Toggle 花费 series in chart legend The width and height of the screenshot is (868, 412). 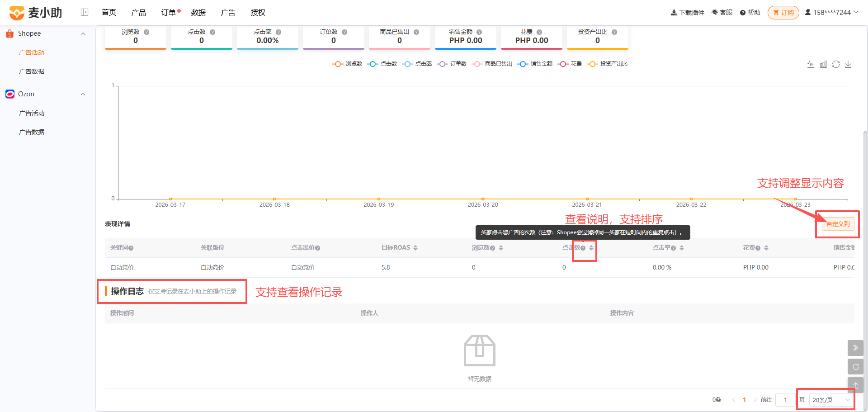pos(570,64)
